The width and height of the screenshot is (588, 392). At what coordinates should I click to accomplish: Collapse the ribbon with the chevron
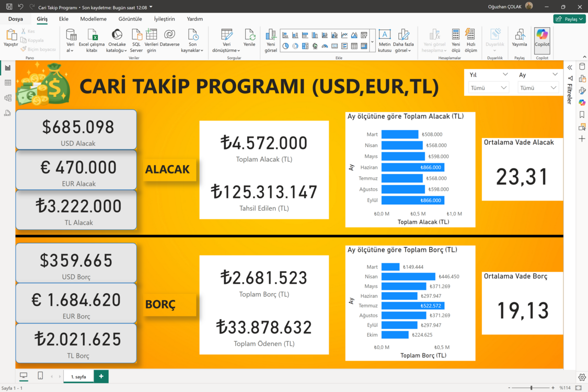pos(584,56)
